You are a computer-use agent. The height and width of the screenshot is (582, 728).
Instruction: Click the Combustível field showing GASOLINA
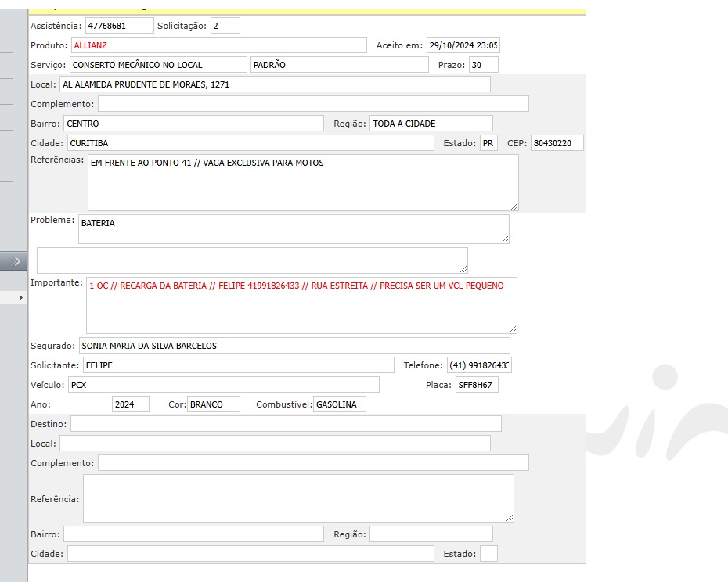[x=339, y=404]
